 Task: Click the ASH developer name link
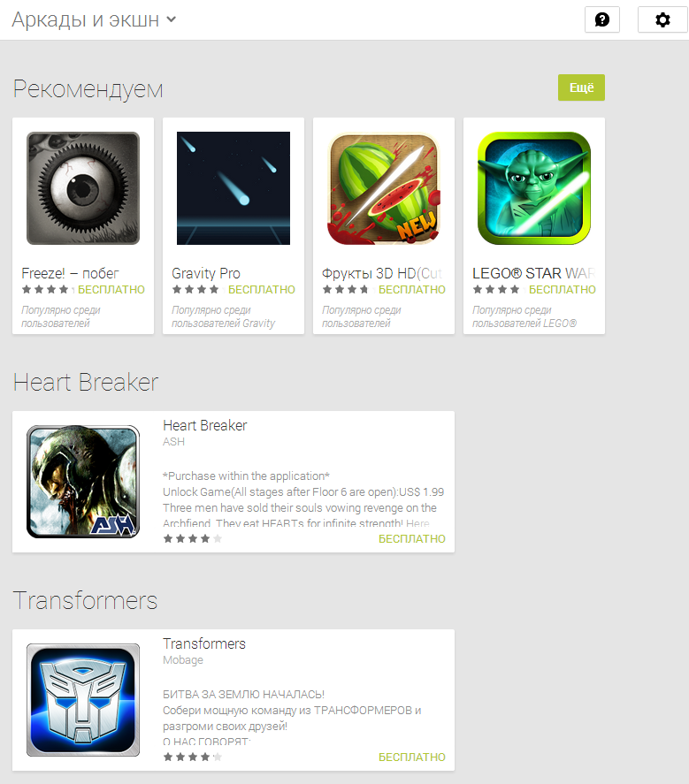click(x=173, y=442)
